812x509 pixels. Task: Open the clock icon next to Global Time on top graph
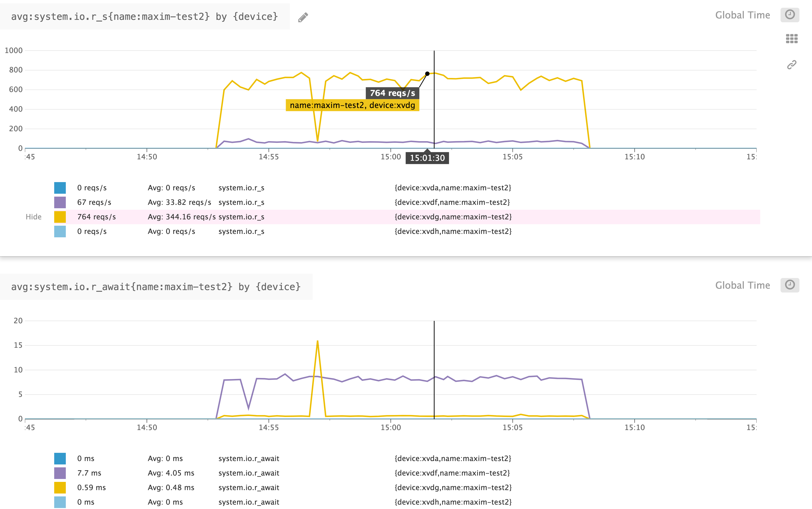pyautogui.click(x=790, y=15)
